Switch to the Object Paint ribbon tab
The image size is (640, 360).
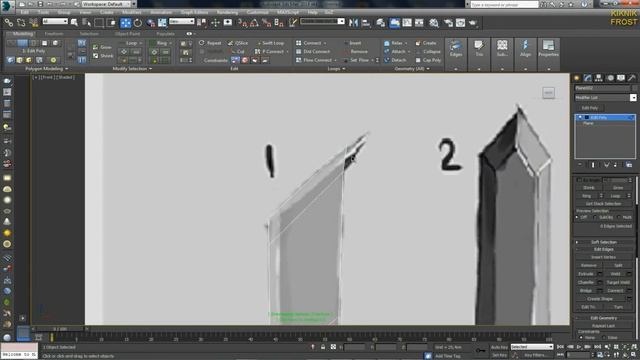pyautogui.click(x=127, y=34)
